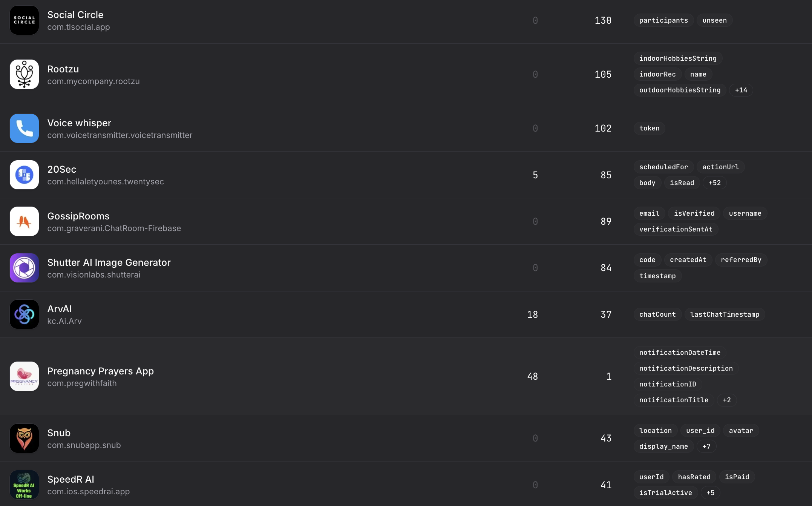
Task: Click the GossipRooms orange birds icon
Action: coord(24,221)
